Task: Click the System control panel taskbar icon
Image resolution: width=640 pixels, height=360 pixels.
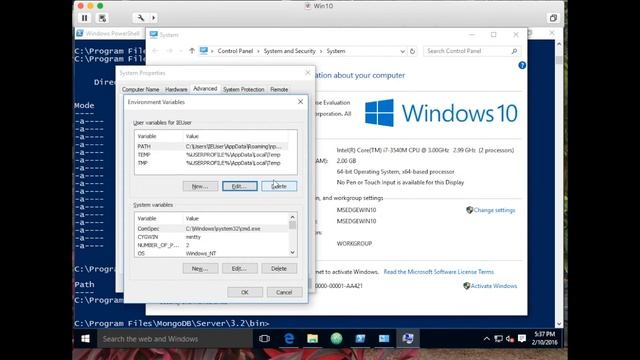Action: (x=408, y=339)
